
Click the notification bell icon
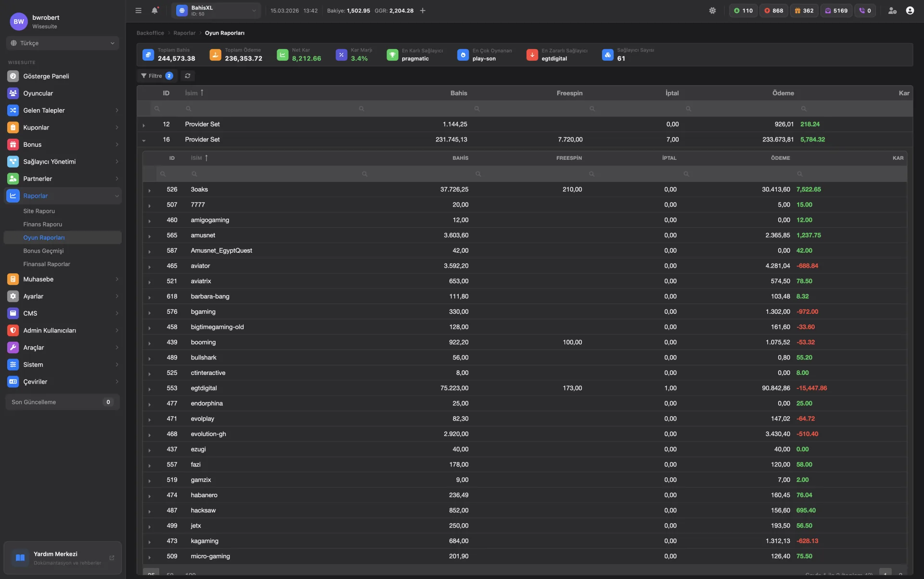(154, 11)
